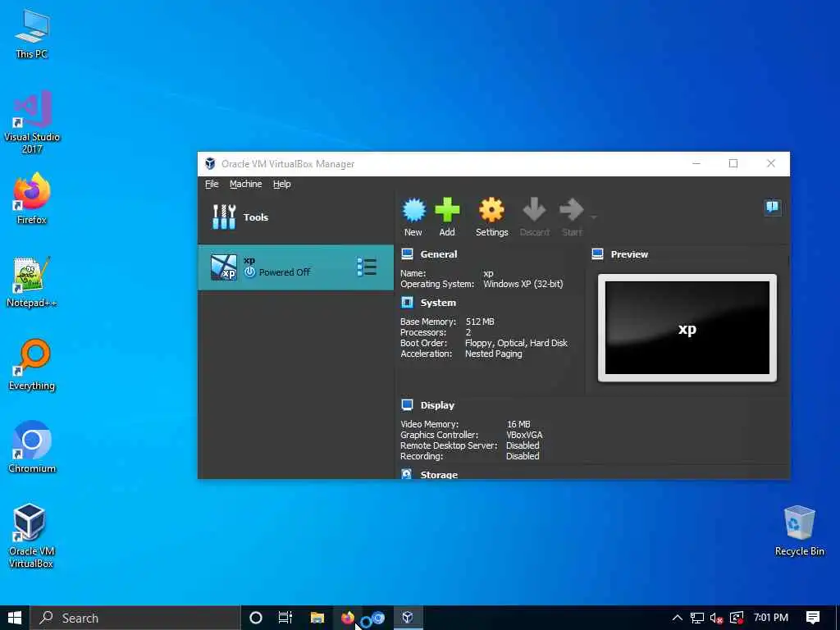Open the File menu
The image size is (840, 630).
click(212, 184)
